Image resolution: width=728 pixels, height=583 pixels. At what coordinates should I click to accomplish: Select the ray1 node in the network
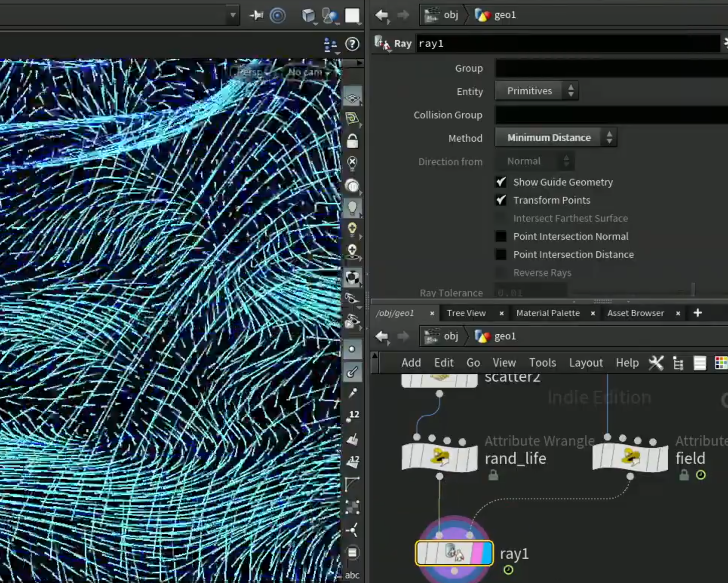click(x=454, y=553)
